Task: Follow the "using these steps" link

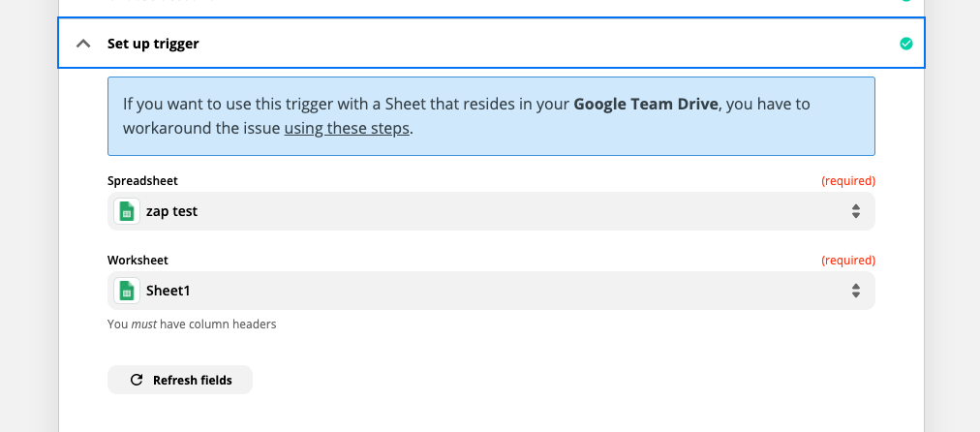Action: click(348, 128)
